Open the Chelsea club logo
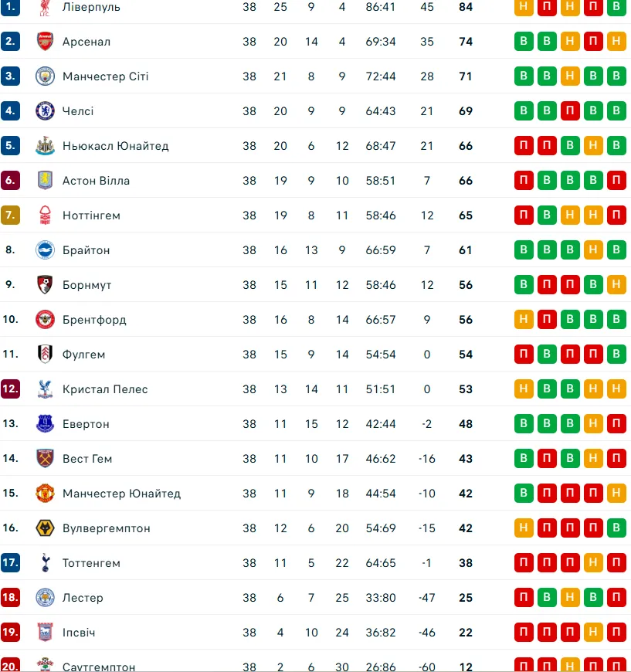The image size is (631, 672). [x=45, y=111]
